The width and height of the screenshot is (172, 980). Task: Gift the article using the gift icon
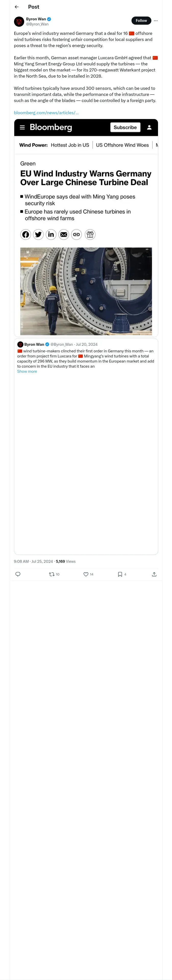point(90,234)
